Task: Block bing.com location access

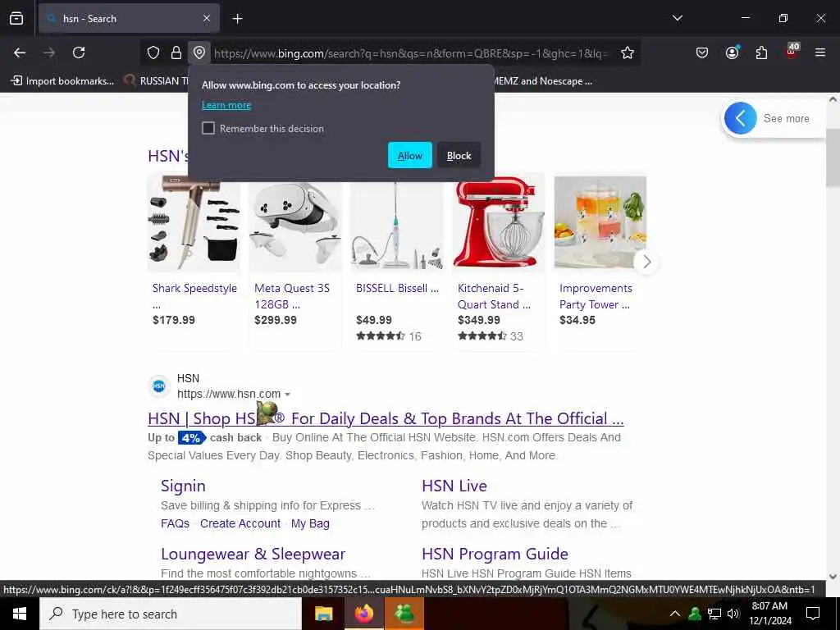Action: point(459,155)
